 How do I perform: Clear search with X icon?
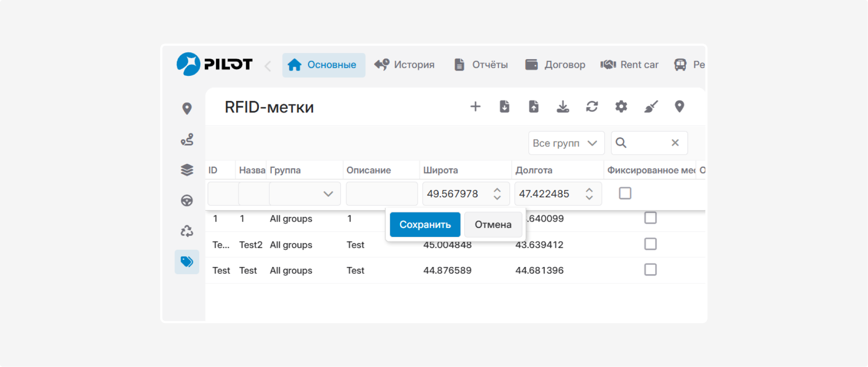(675, 143)
